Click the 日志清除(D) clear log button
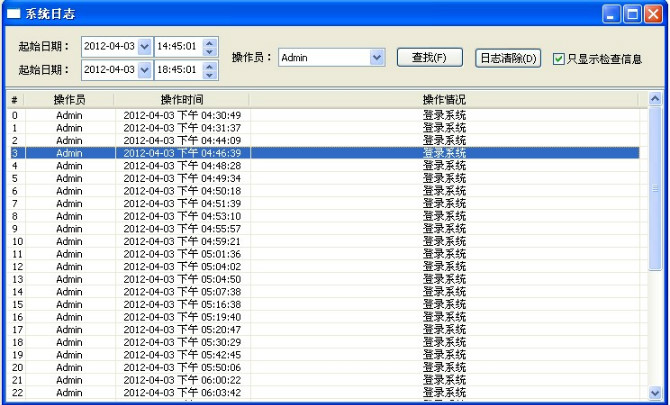 point(508,58)
